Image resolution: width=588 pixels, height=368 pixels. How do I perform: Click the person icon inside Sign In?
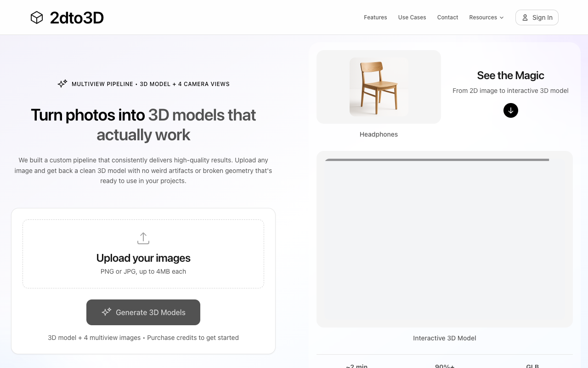(525, 17)
